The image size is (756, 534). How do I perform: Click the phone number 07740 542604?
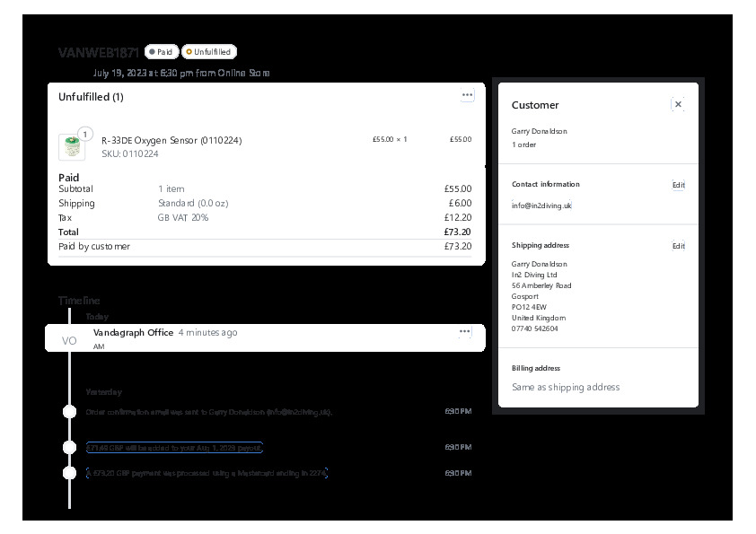click(534, 328)
